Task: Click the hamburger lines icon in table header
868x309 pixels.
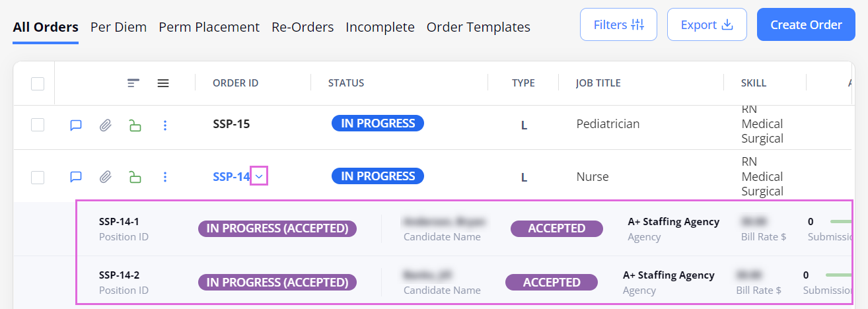Action: (x=163, y=83)
